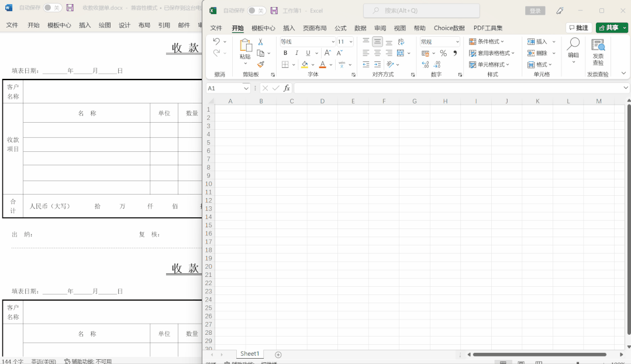Click the Excel save icon in title bar

[274, 11]
